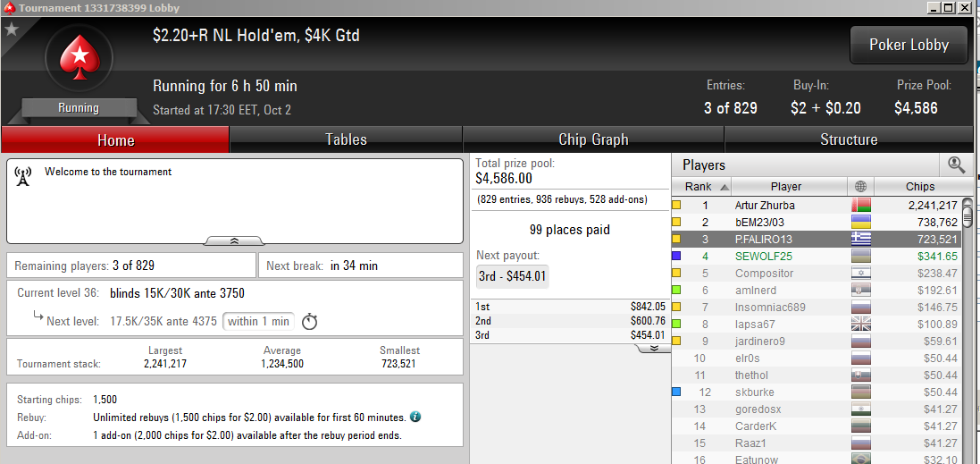The height and width of the screenshot is (464, 980).
Task: Click bEM23/03's Ukraine flag
Action: click(x=860, y=222)
